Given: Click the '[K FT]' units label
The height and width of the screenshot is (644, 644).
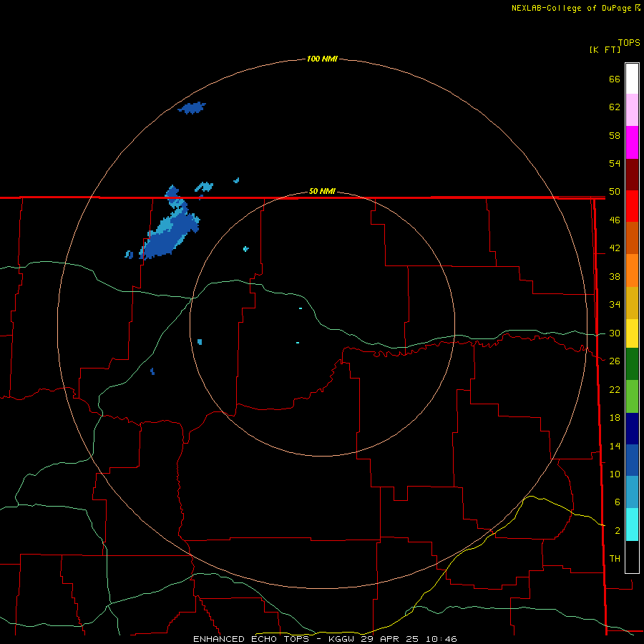Looking at the screenshot, I should pyautogui.click(x=605, y=50).
